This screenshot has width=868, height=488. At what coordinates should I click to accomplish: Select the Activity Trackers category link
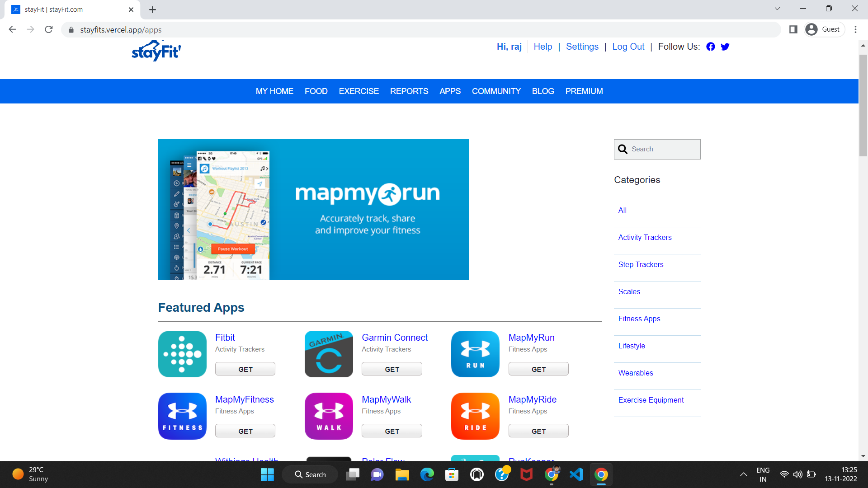645,237
